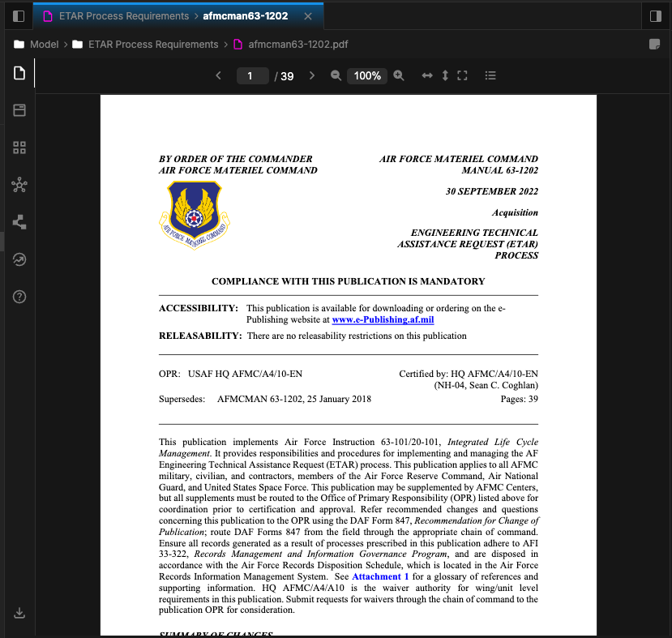Click the page number input field
The image size is (672, 638).
252,75
